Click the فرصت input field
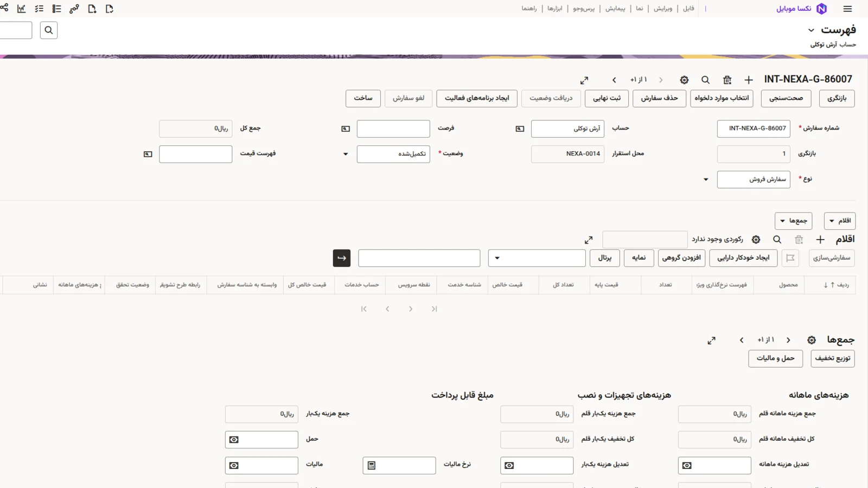 [393, 129]
